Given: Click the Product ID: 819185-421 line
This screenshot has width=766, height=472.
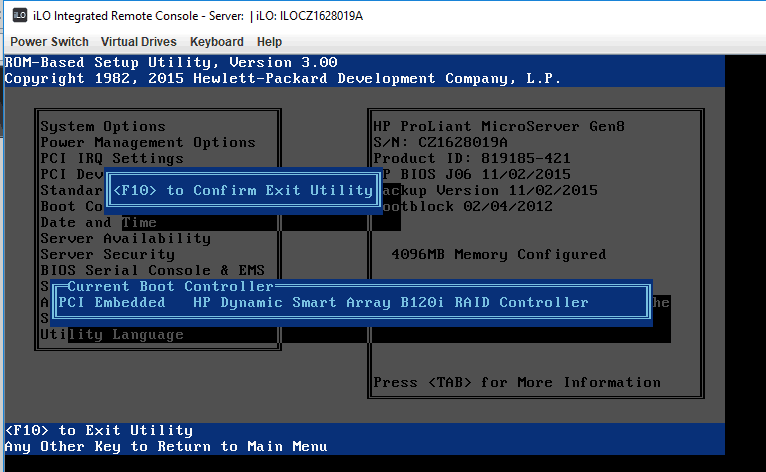Looking at the screenshot, I should point(472,159).
